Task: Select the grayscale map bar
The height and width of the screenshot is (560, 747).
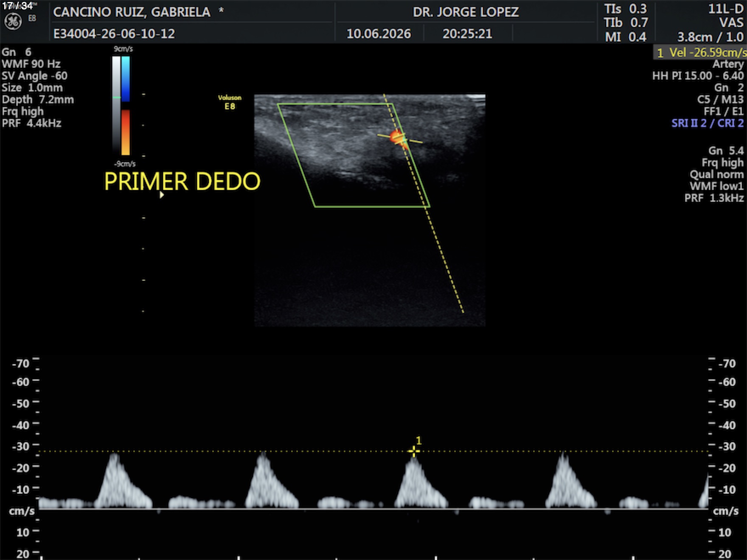Action: 116,106
